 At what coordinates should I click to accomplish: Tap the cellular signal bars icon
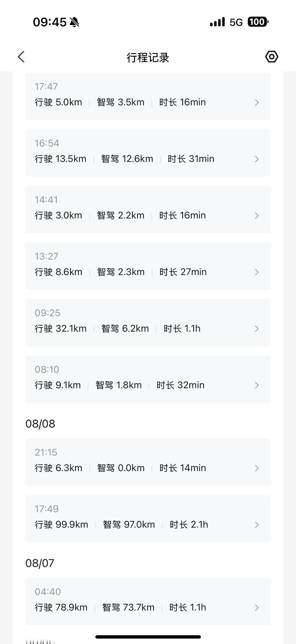coord(217,22)
